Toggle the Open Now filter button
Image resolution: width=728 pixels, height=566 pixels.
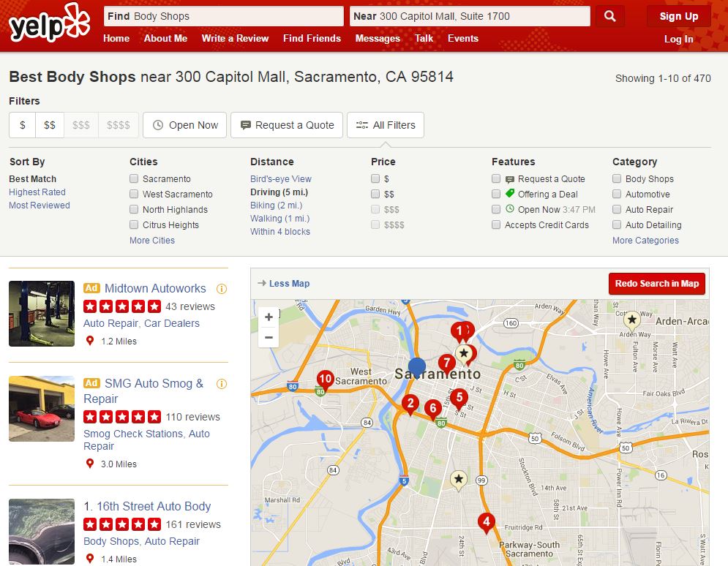coord(185,125)
